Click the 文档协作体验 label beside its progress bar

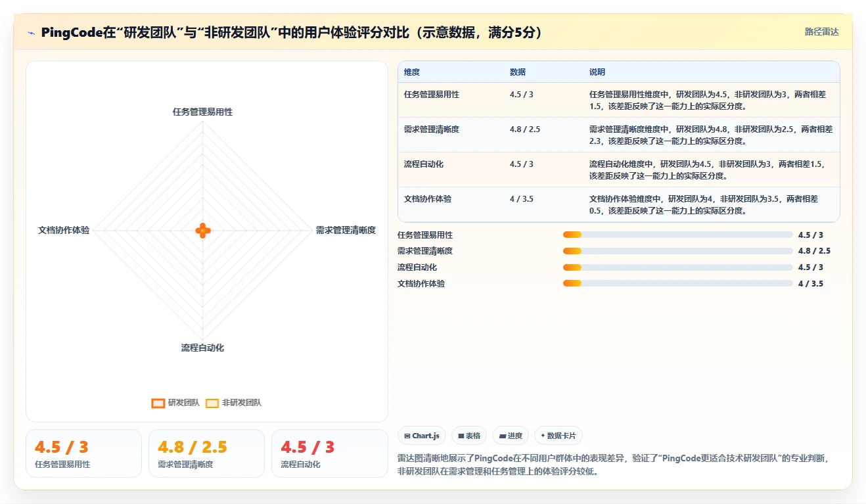pyautogui.click(x=421, y=284)
